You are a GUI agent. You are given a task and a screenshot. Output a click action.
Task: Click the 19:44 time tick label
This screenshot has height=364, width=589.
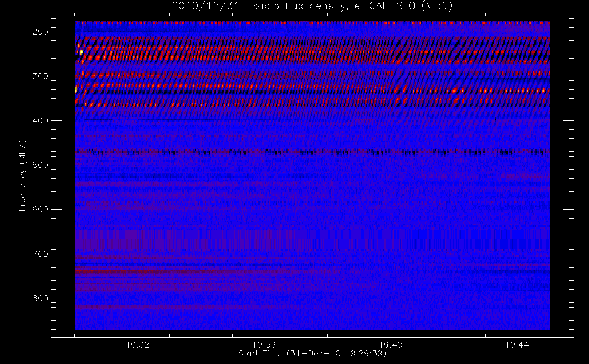(517, 344)
